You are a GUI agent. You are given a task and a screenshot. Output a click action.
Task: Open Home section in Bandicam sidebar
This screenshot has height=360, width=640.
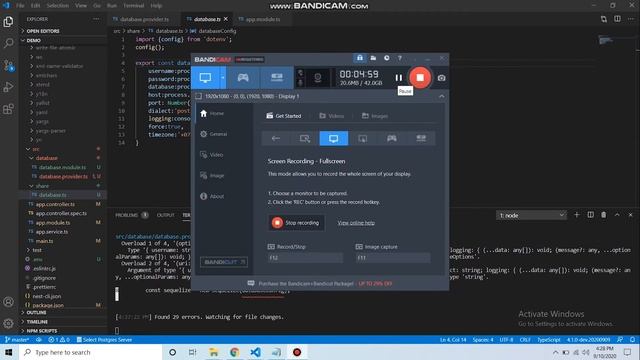(212, 113)
